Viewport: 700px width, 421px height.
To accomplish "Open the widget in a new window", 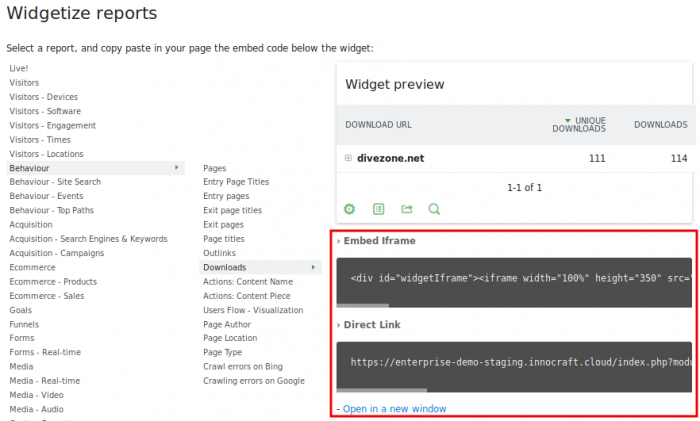I will coord(394,409).
